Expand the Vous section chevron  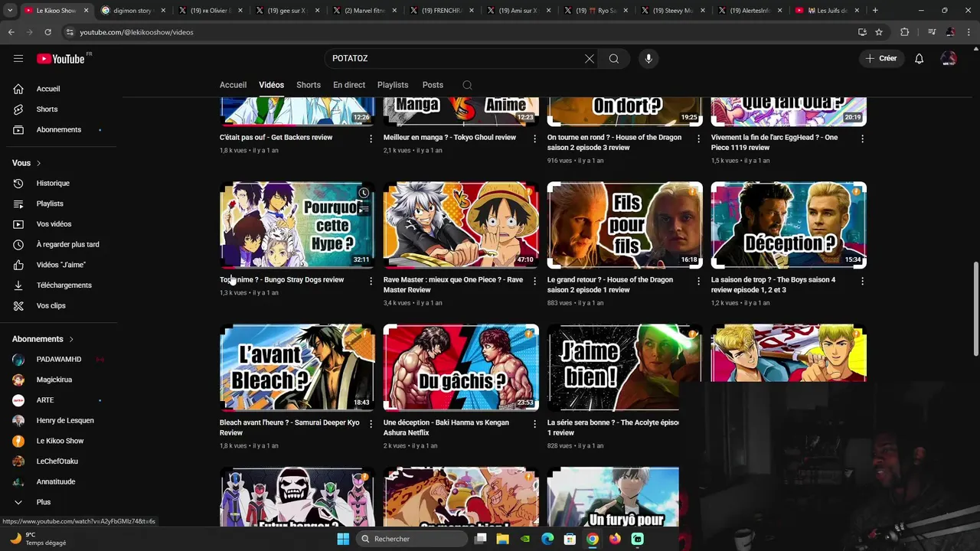click(38, 163)
